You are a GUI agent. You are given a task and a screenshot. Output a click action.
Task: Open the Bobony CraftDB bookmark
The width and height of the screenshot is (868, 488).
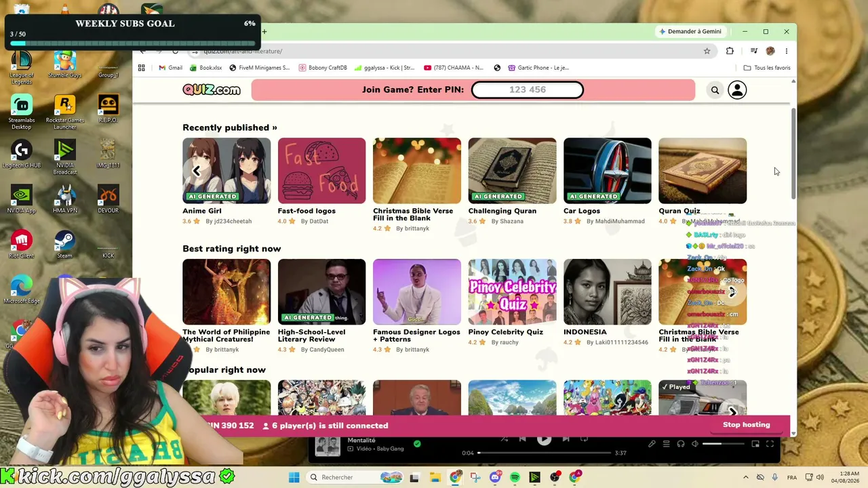(x=323, y=68)
